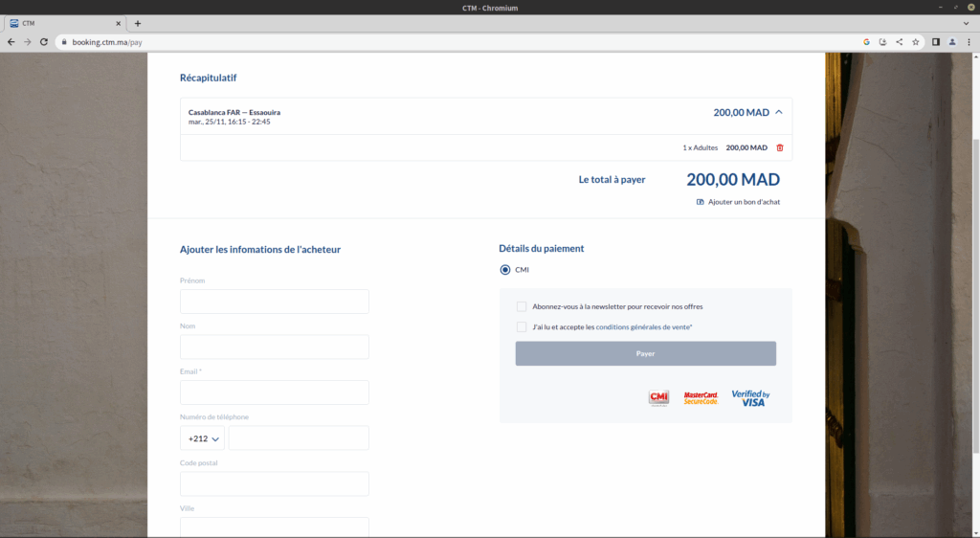Viewport: 980px width, 538px height.
Task: Accept the conditions générales de vente checkbox
Action: click(522, 327)
